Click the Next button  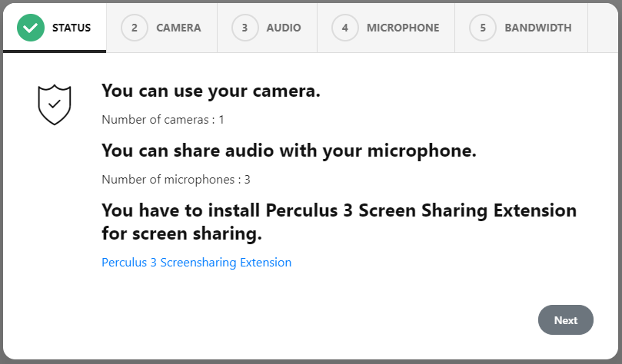click(566, 320)
